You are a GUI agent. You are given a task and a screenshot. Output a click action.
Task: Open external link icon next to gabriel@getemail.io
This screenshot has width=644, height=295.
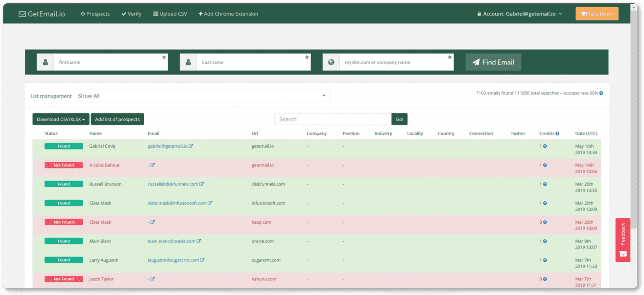pos(191,146)
